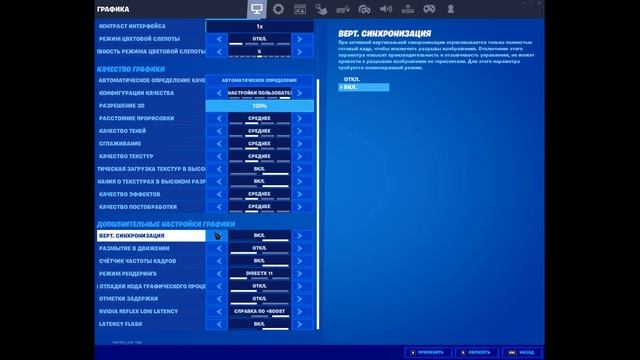
Task: Select the Счётчик частоты кадров row label
Action: (x=138, y=261)
